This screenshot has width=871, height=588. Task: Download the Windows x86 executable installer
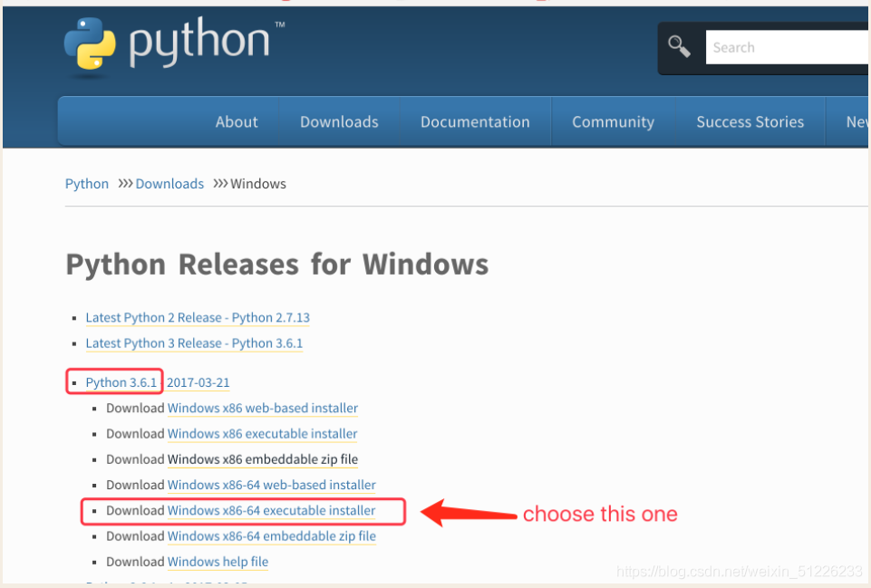262,433
